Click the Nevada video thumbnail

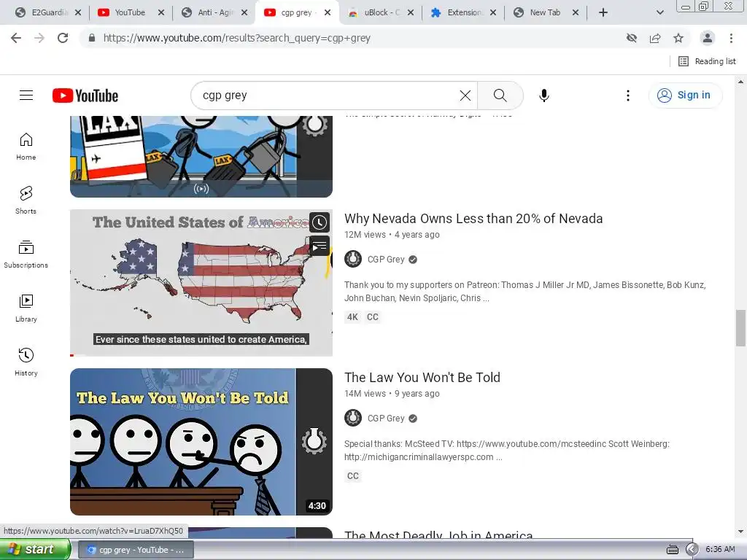[201, 283]
